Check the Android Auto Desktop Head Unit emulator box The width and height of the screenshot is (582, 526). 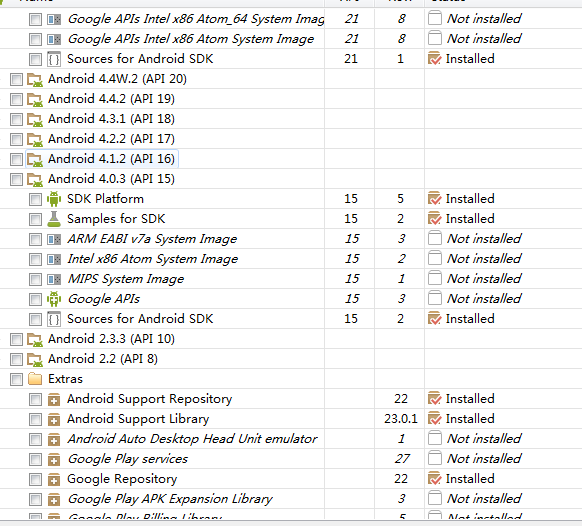[35, 440]
